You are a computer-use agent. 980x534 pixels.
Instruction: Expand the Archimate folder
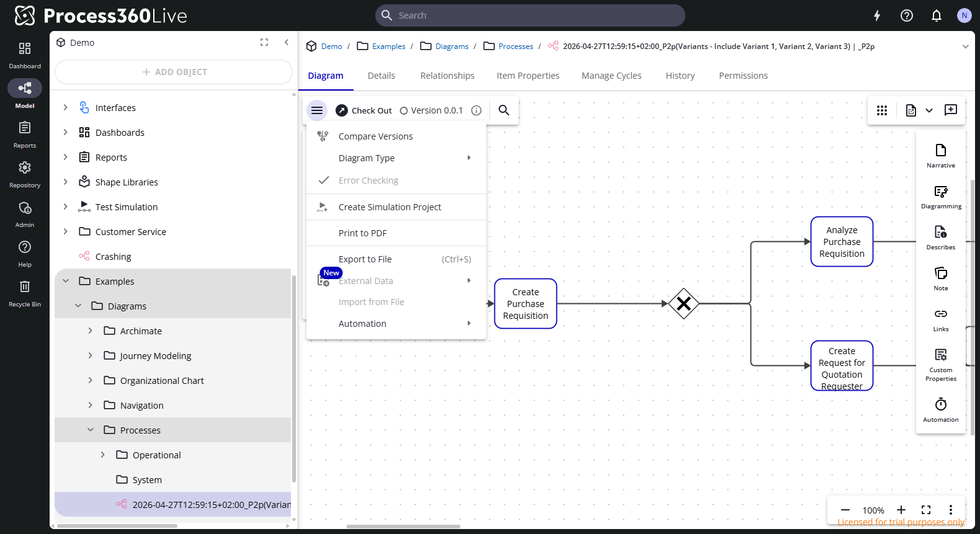(x=91, y=331)
